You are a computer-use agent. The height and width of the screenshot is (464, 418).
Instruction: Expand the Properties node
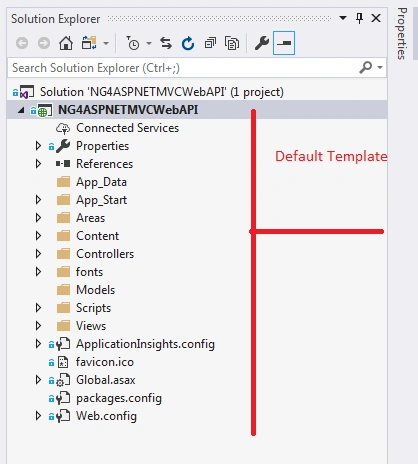pos(38,146)
